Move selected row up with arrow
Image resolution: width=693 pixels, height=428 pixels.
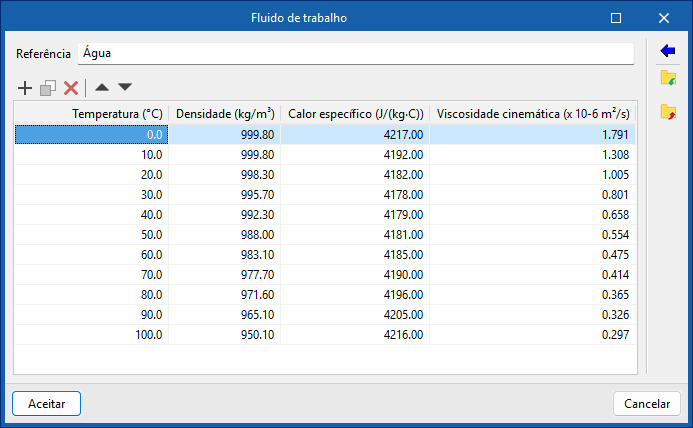101,88
